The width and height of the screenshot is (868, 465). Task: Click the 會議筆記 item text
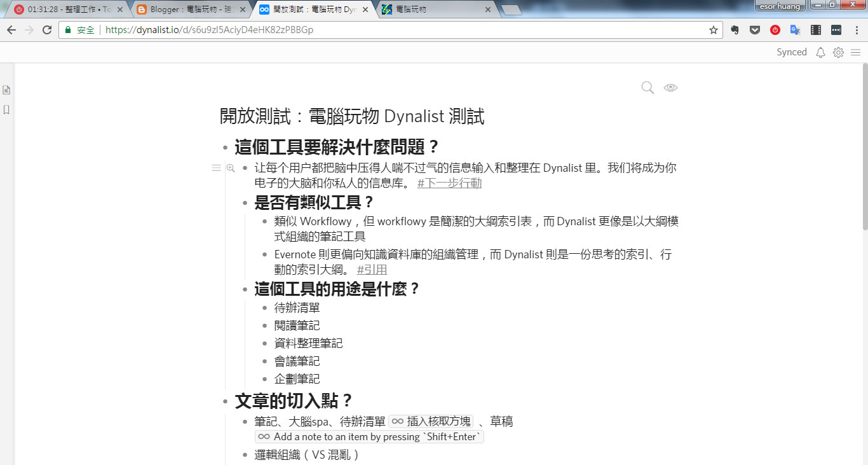(297, 361)
